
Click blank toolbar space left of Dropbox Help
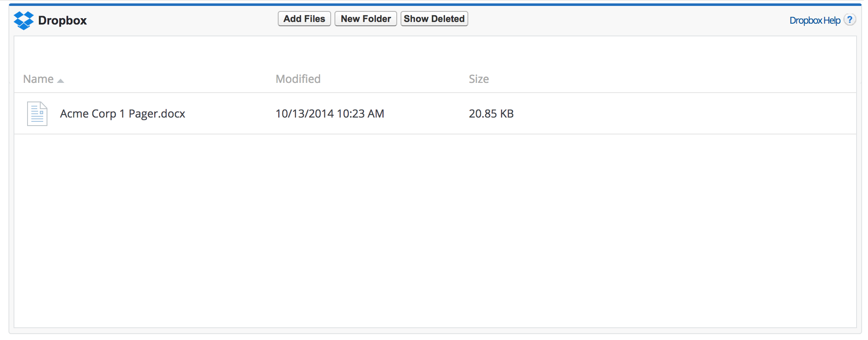(x=635, y=20)
